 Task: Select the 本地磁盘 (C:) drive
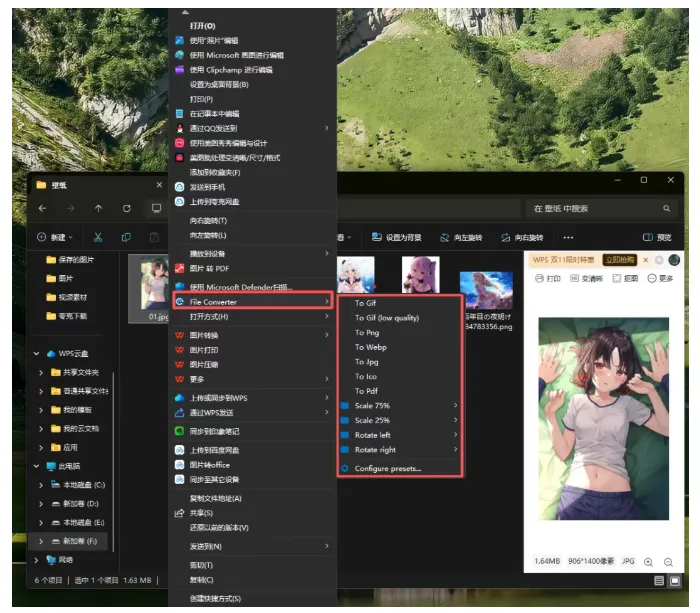(78, 484)
